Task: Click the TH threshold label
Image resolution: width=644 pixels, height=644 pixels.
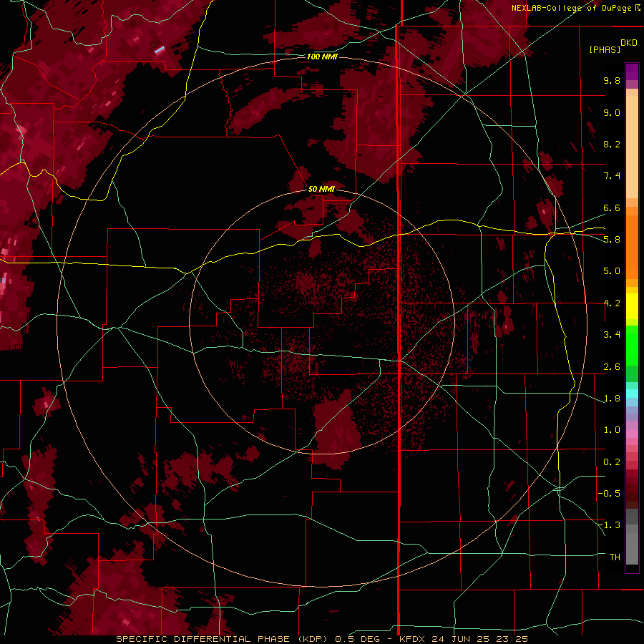Action: pyautogui.click(x=615, y=557)
